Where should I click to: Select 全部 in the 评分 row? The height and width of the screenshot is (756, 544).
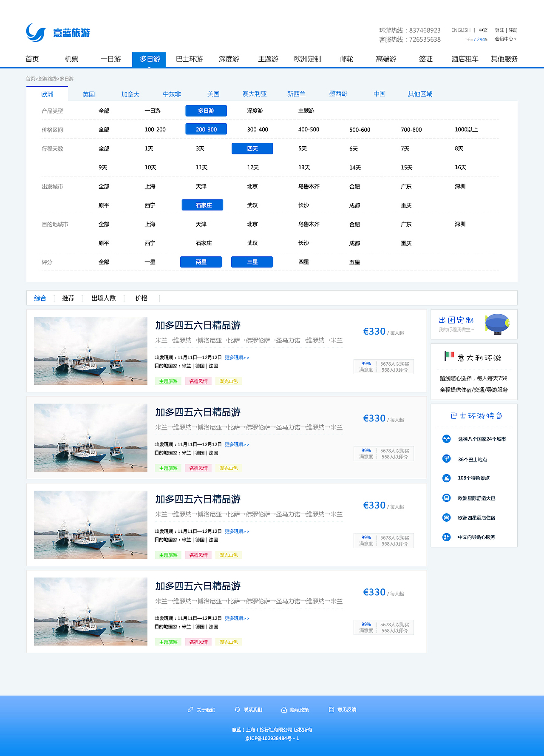click(x=104, y=262)
